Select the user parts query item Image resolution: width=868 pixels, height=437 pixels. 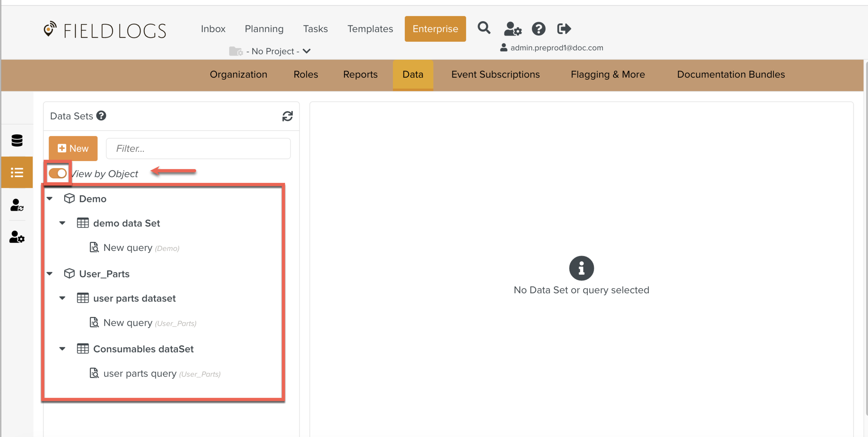point(140,373)
